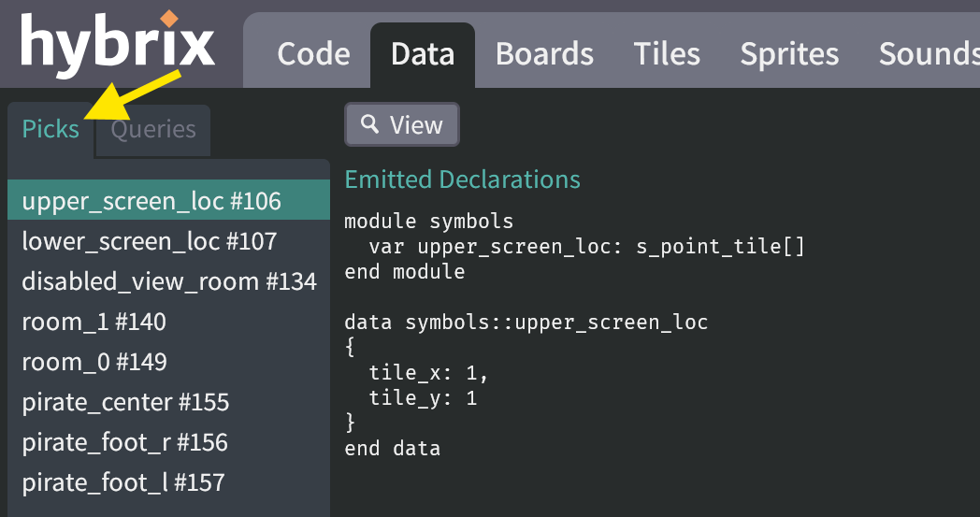
Task: Open the Sprites tab
Action: (x=789, y=54)
